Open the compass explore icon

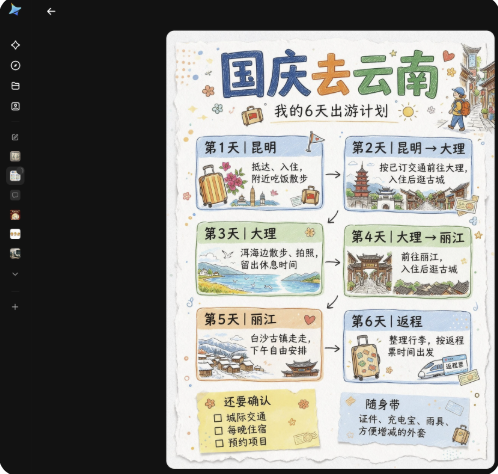pyautogui.click(x=15, y=65)
